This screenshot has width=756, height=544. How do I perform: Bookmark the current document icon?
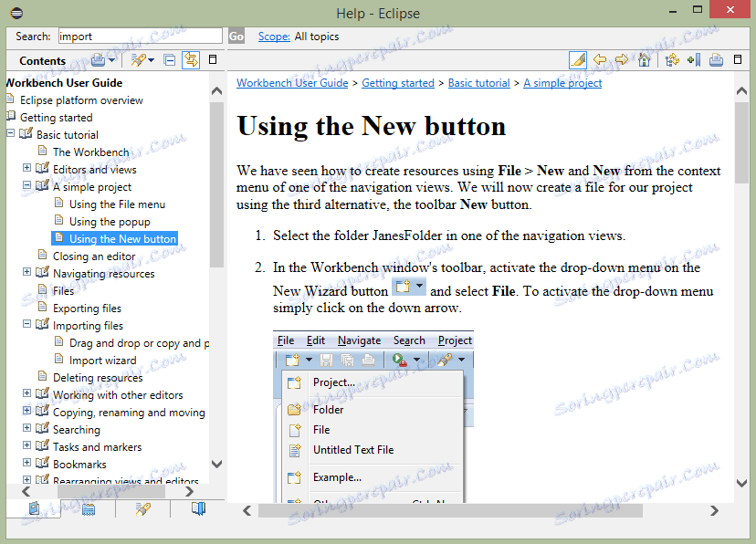click(693, 60)
